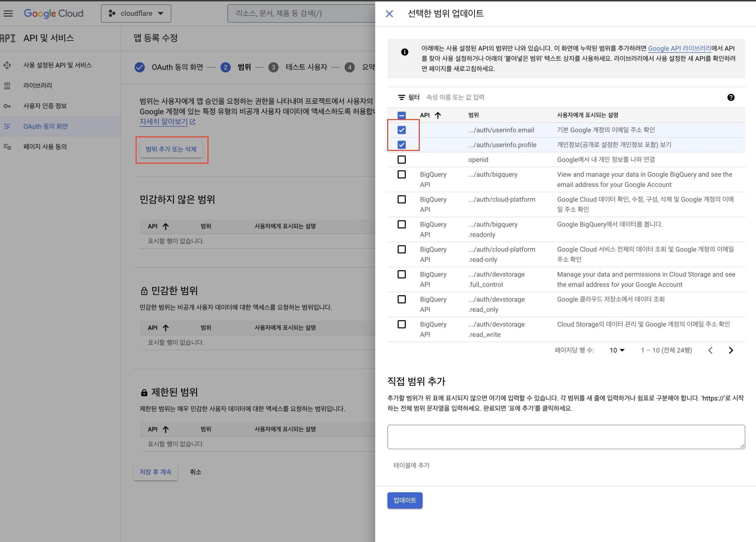Click the step 2 circle for 범위
756x542 pixels.
(226, 67)
